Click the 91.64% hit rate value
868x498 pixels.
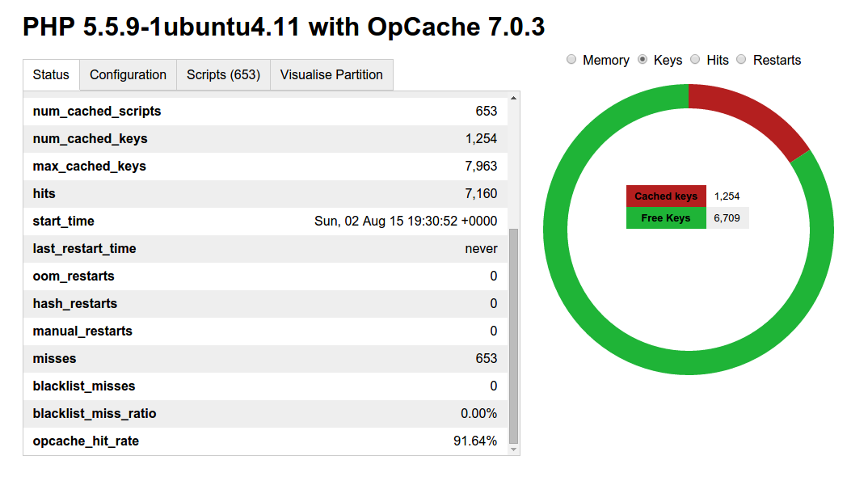pos(475,441)
